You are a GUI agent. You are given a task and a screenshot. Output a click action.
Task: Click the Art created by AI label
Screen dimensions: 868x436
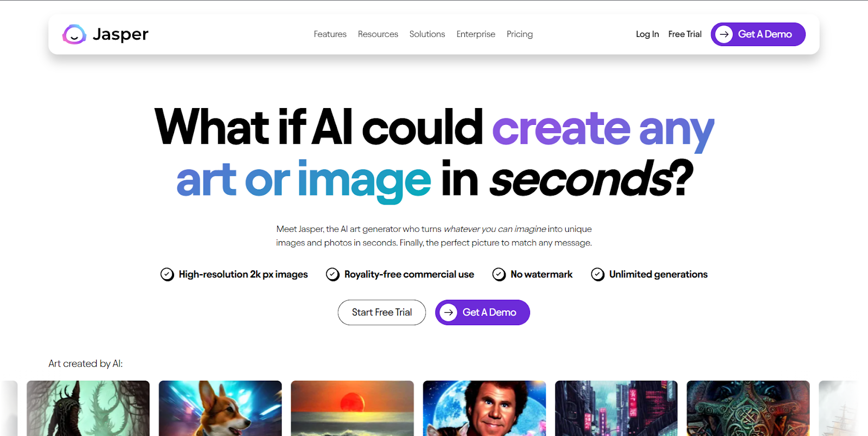coord(86,363)
